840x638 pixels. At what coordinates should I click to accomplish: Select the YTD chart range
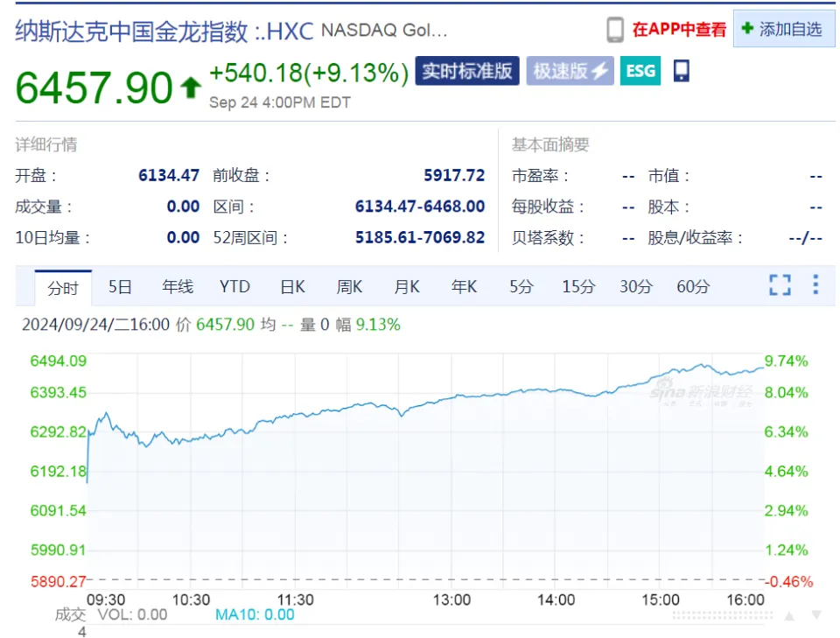[234, 286]
